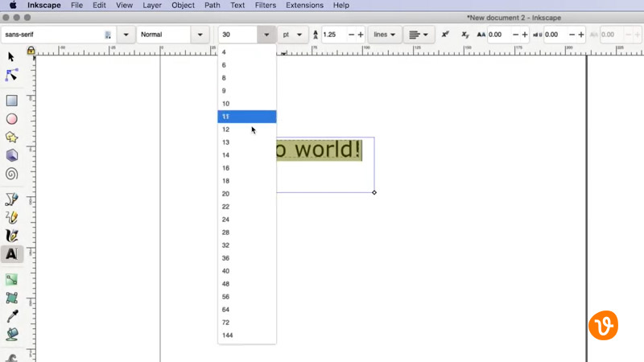Increase word spacing with plus button
Image resolution: width=644 pixels, height=362 pixels.
[581, 35]
